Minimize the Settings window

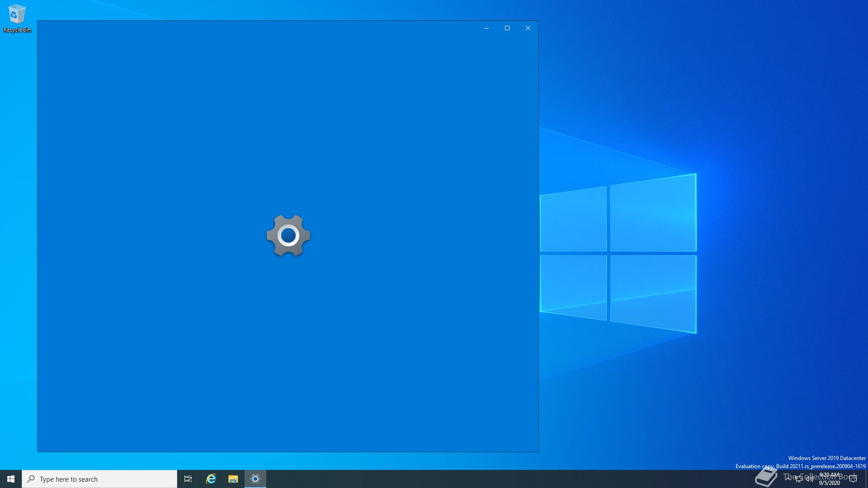point(486,28)
